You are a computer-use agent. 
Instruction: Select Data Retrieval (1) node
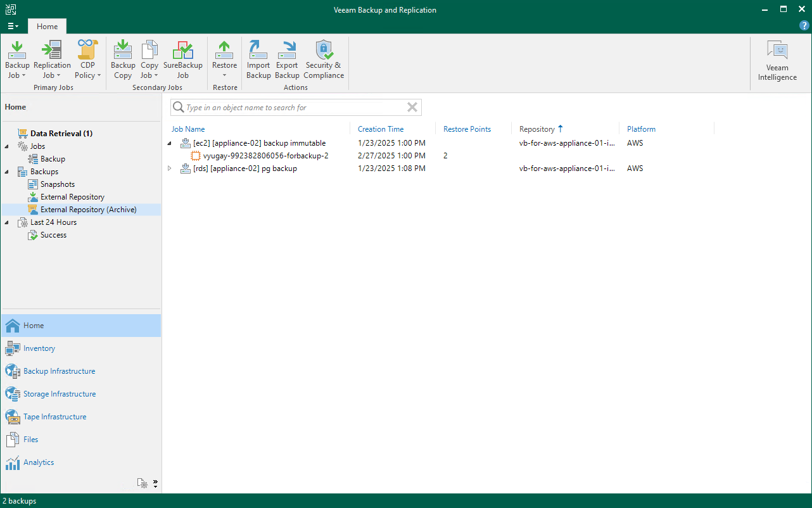coord(61,134)
